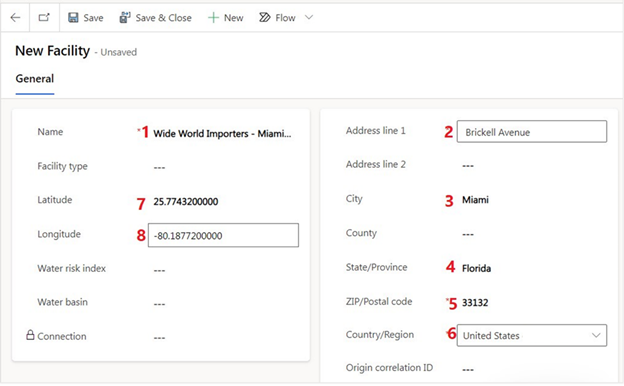Click the empty Origin correlation ID field
Image resolution: width=624 pixels, height=386 pixels.
click(468, 370)
